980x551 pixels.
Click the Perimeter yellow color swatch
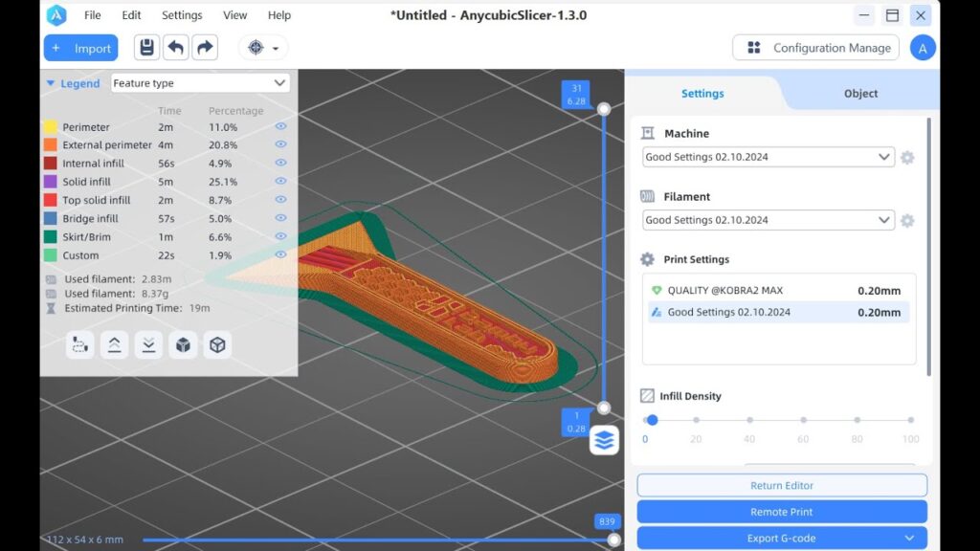[x=51, y=127]
